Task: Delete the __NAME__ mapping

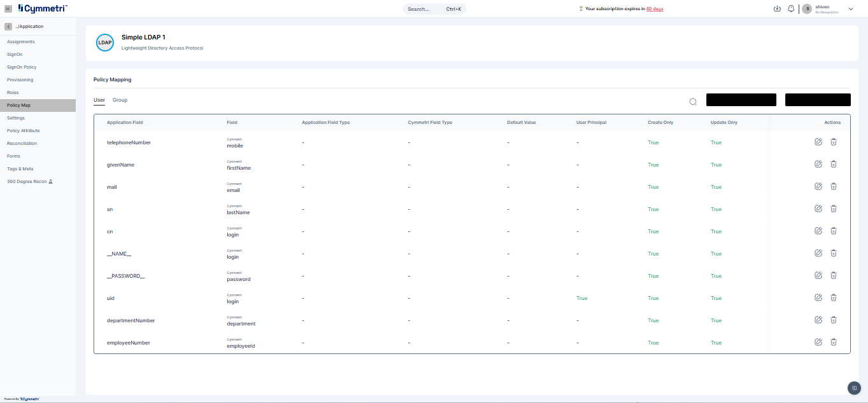Action: [834, 253]
